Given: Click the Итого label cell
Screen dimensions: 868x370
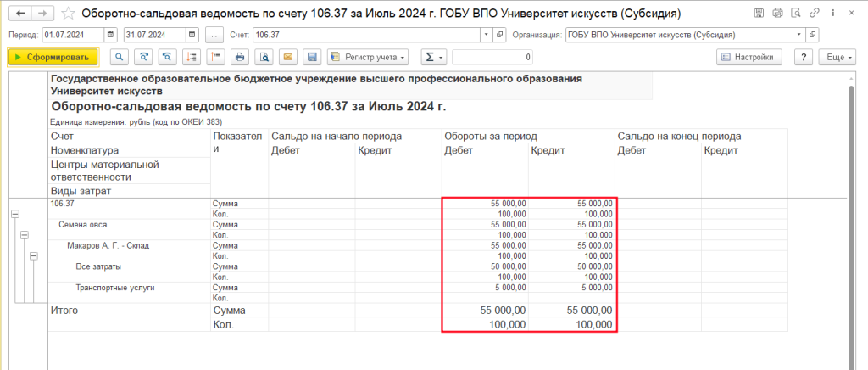Looking at the screenshot, I should [x=129, y=317].
